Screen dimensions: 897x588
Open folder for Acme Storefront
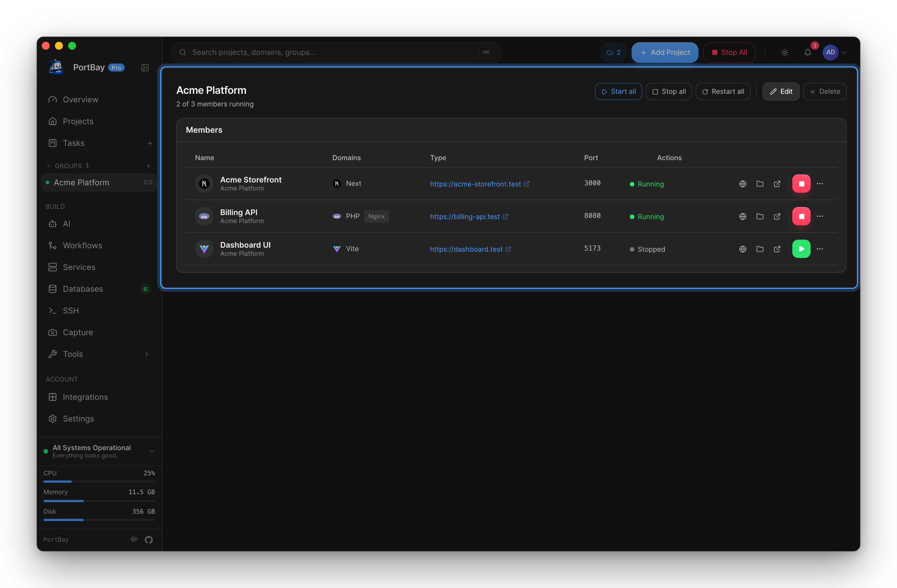(760, 184)
